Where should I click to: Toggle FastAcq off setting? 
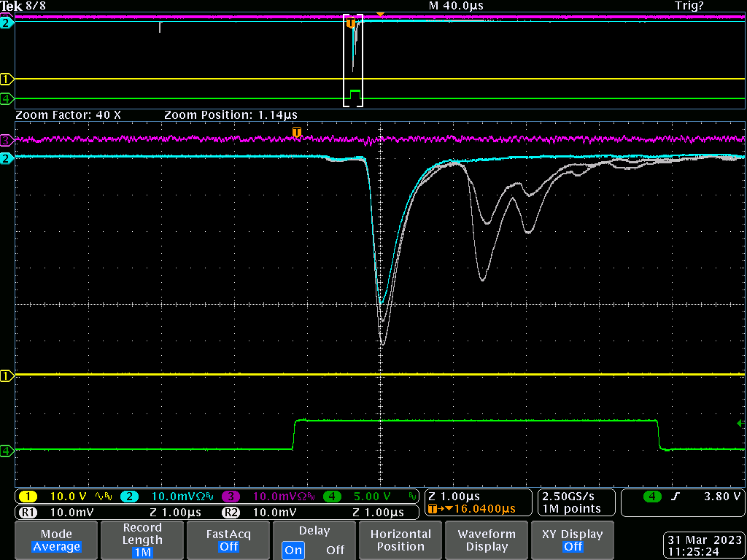pos(228,540)
